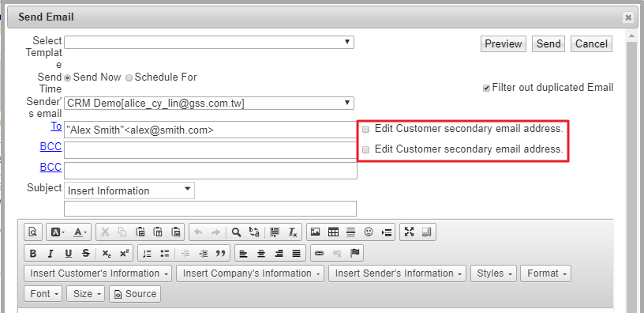Viewport: 644px width, 313px height.
Task: Open Find with the magnifier icon
Action: pyautogui.click(x=236, y=232)
